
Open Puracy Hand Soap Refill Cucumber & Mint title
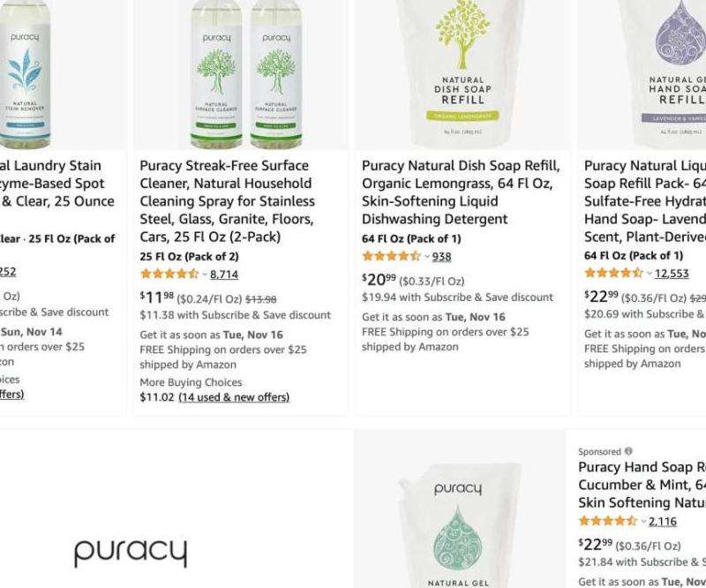(642, 485)
